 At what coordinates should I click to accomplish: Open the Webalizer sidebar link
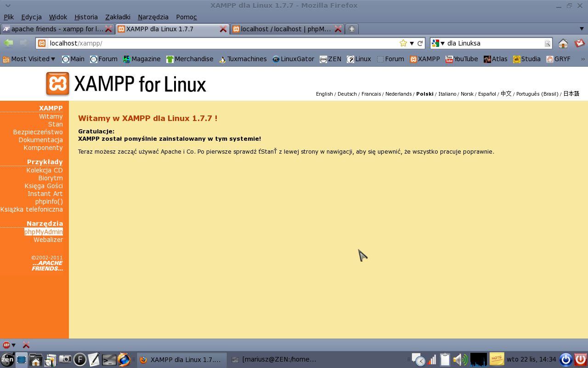[x=48, y=240]
